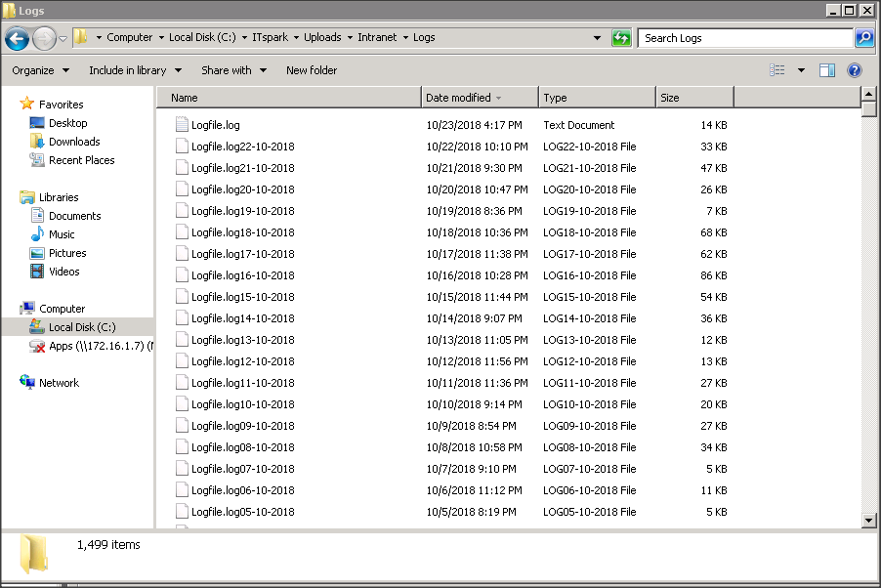
Task: Select Apps network drive in sidebar
Action: tap(96, 346)
